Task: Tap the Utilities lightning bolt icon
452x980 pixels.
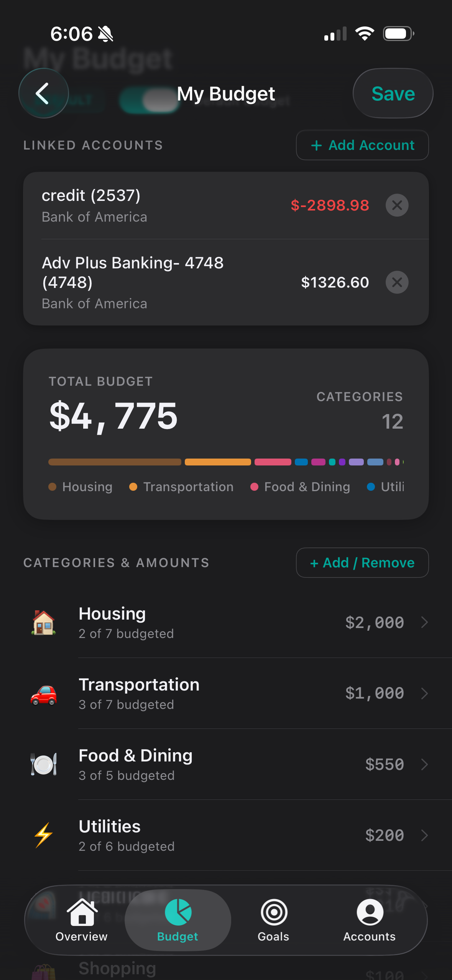Action: pos(44,835)
